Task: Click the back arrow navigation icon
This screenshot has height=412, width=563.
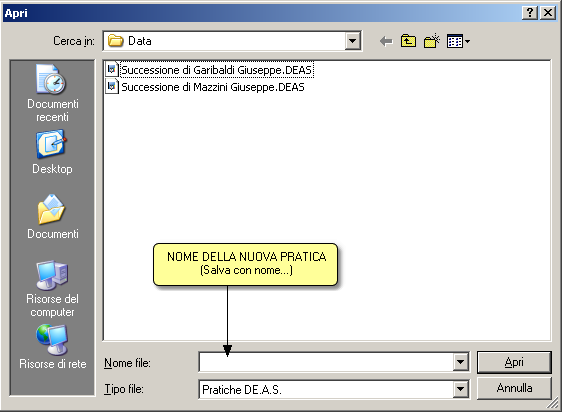Action: point(386,41)
